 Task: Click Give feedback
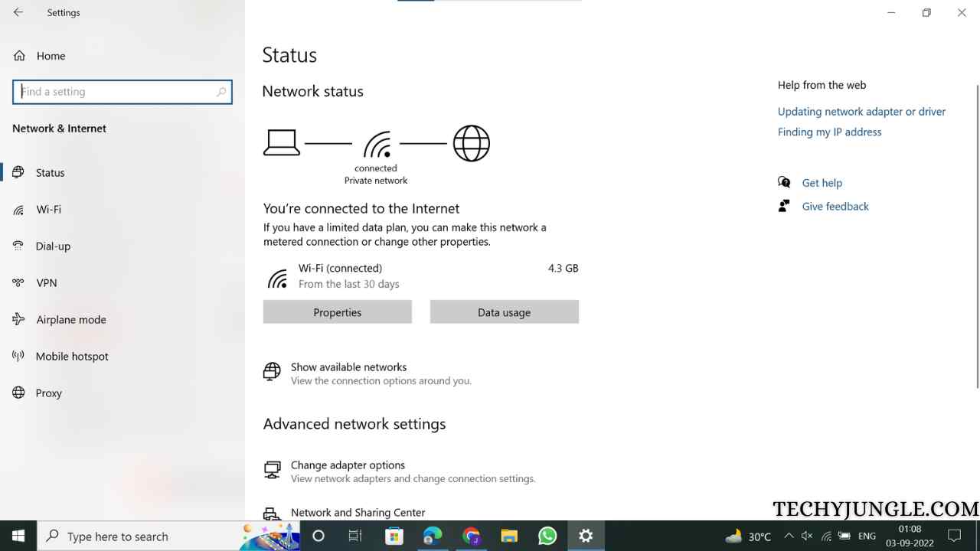pyautogui.click(x=835, y=207)
